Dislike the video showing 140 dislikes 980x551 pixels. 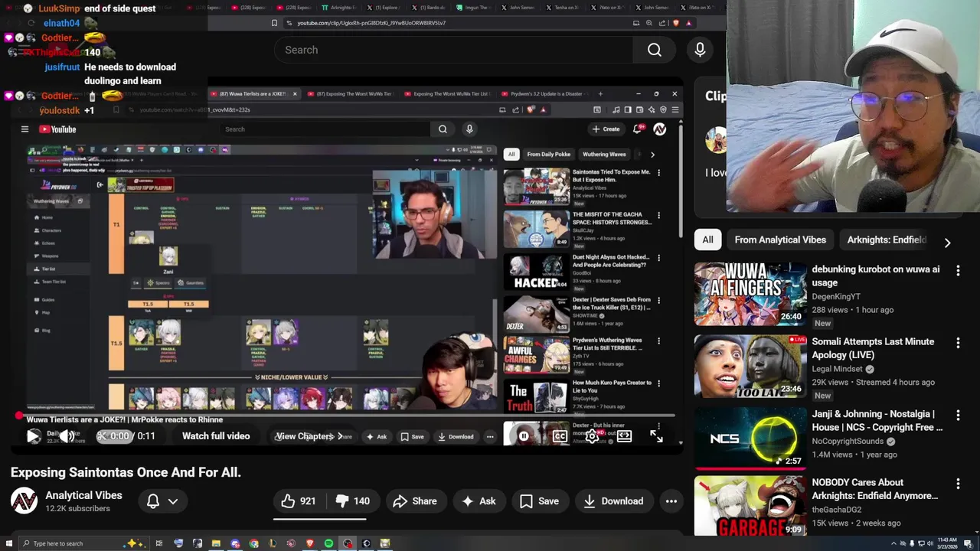[352, 501]
